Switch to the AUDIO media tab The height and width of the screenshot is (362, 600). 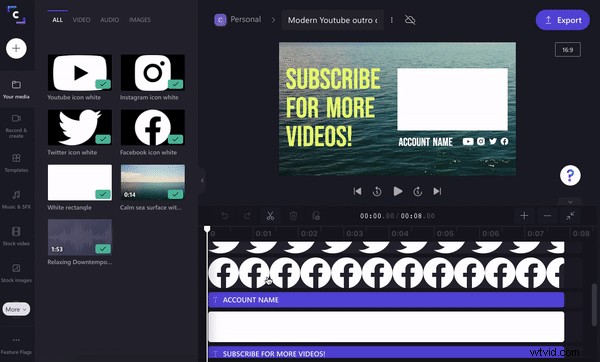coord(109,20)
